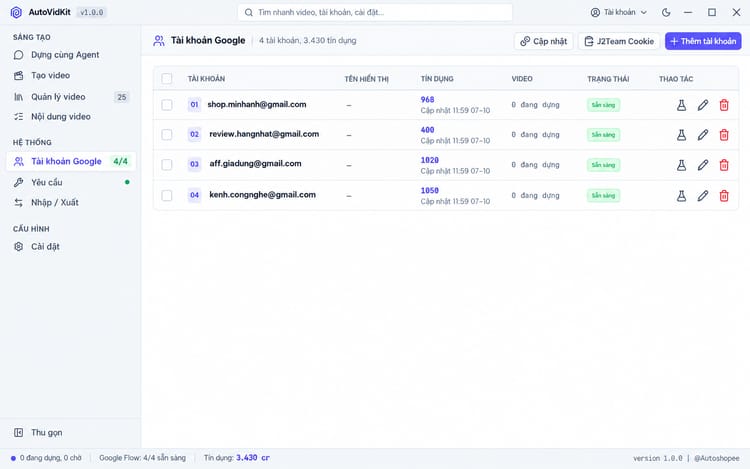Click the TÍN DỤNG column header

tap(437, 79)
